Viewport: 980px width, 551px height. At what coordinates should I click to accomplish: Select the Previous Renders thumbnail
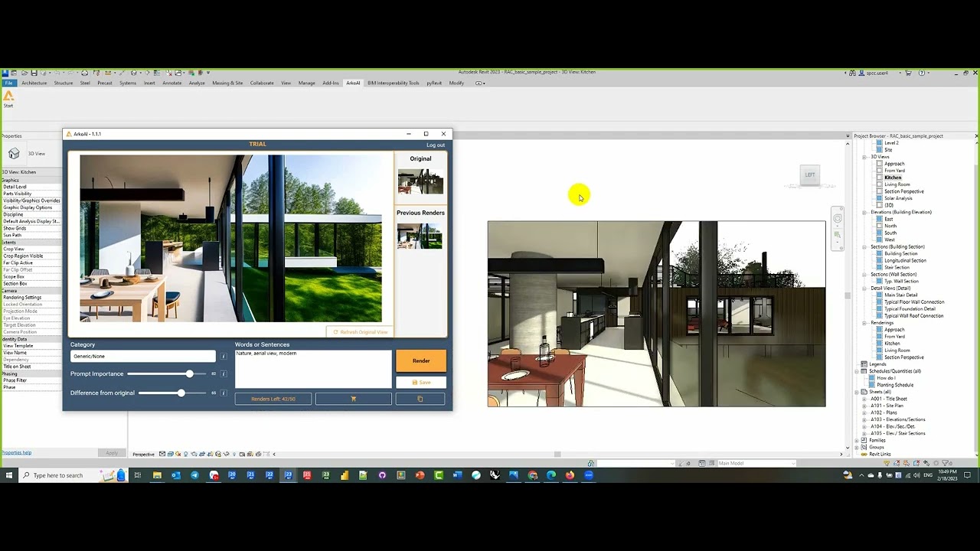click(420, 236)
